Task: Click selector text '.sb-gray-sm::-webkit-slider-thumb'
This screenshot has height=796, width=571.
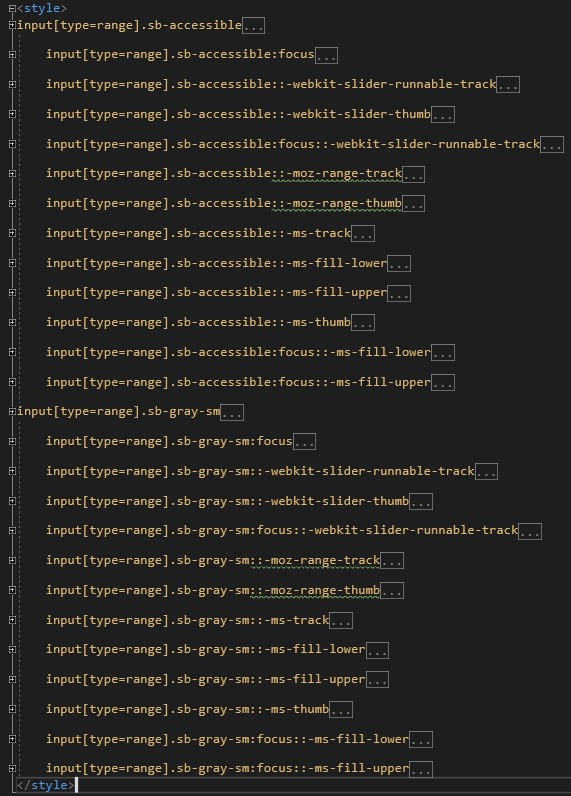Action: [x=289, y=501]
